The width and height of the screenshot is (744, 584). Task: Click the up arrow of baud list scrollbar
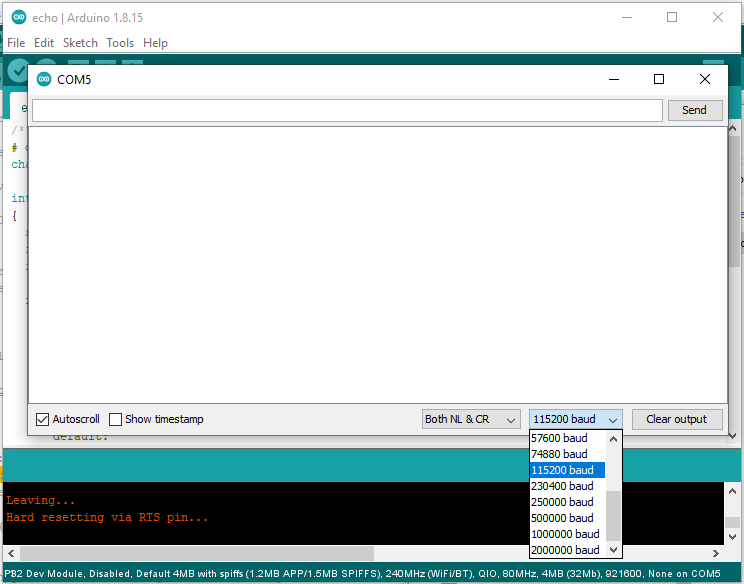coord(614,439)
